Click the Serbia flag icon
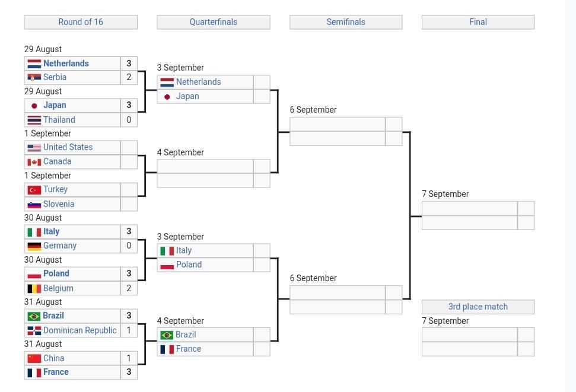This screenshot has height=392, width=576. click(34, 78)
